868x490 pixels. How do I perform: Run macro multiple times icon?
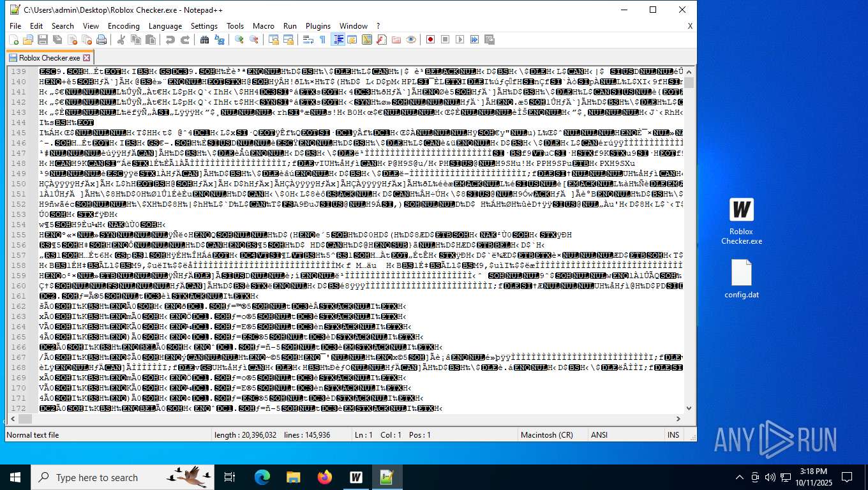475,40
